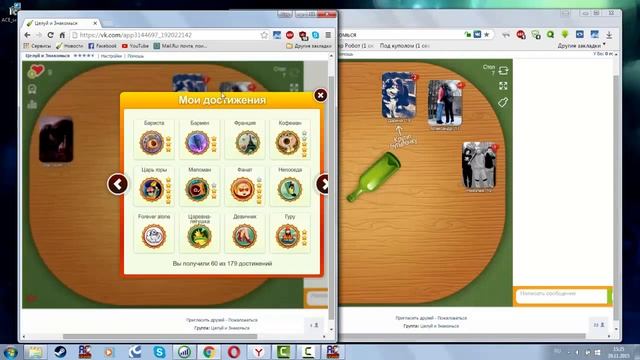Open Новости bookmark

pos(69,46)
